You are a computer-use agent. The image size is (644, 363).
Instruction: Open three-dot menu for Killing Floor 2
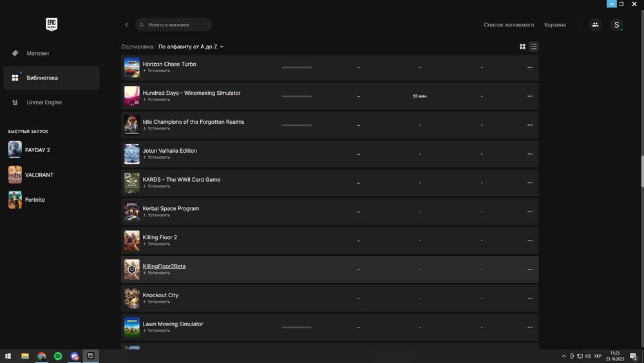530,240
